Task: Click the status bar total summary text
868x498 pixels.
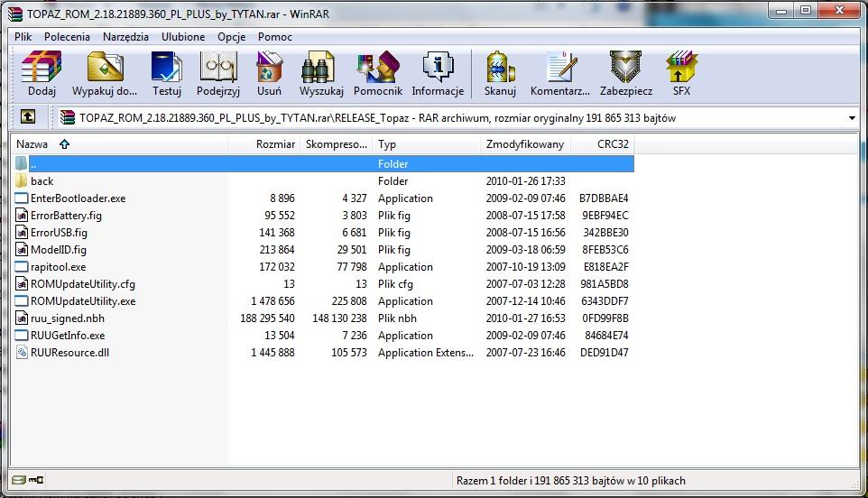Action: coord(571,480)
